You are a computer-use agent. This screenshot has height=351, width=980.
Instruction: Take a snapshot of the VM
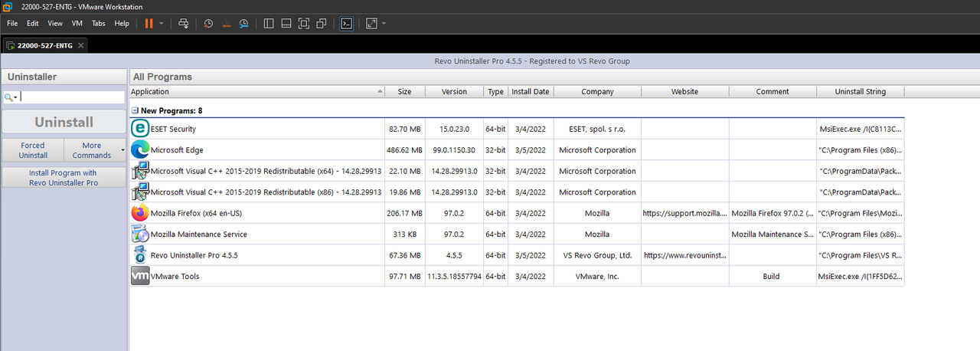point(209,23)
